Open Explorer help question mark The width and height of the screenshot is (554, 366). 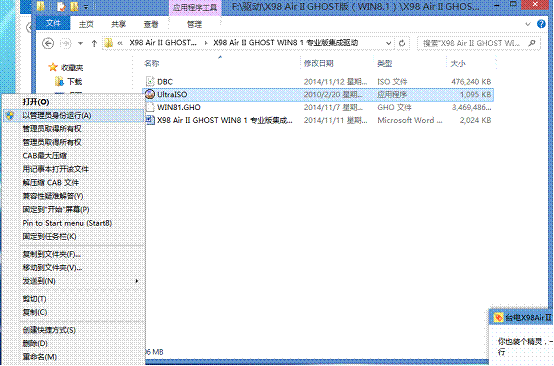[541, 24]
